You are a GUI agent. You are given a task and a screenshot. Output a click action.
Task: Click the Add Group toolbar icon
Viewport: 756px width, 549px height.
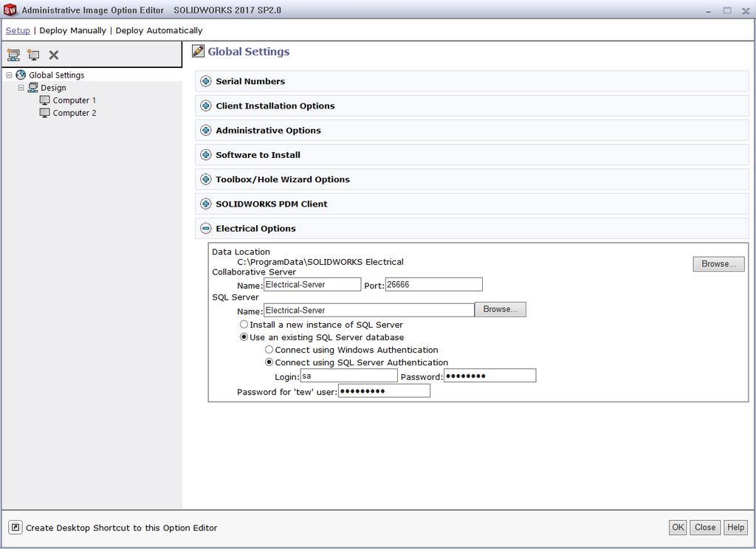tap(13, 55)
